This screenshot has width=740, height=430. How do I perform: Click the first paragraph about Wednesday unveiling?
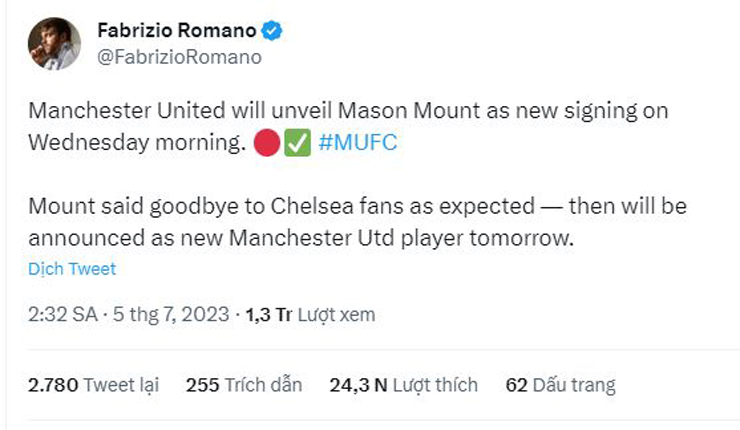coord(348,125)
